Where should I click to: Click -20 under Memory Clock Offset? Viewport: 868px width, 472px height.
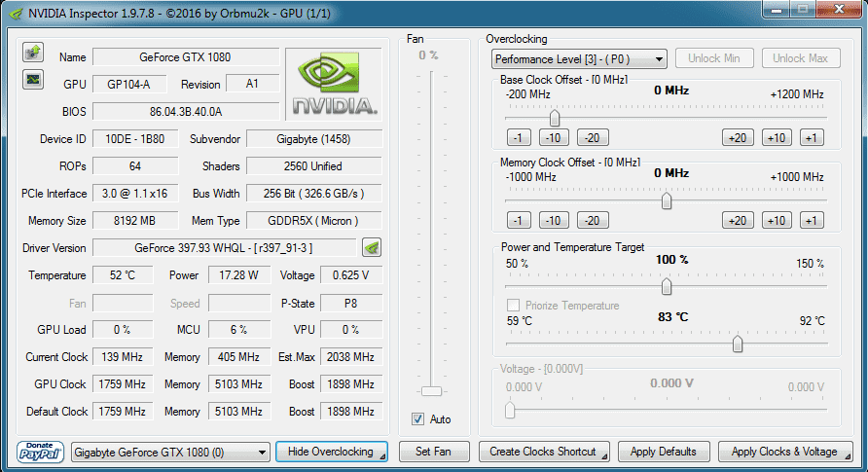[x=593, y=220]
